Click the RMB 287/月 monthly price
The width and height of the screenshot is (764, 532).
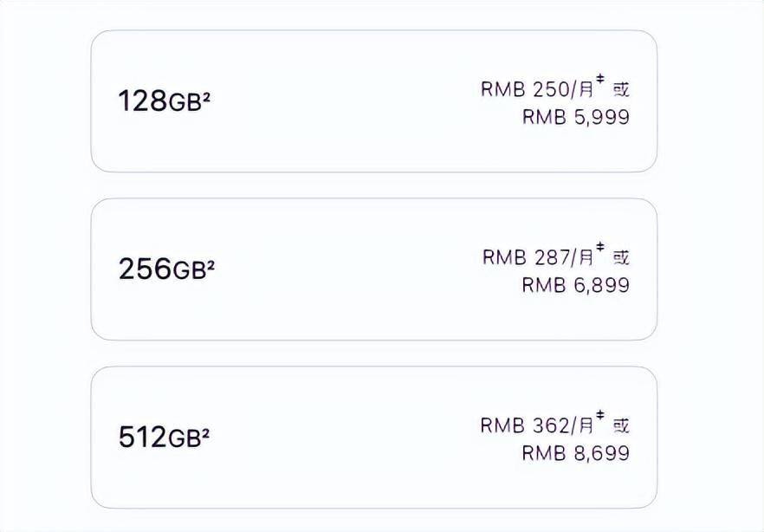click(x=539, y=257)
